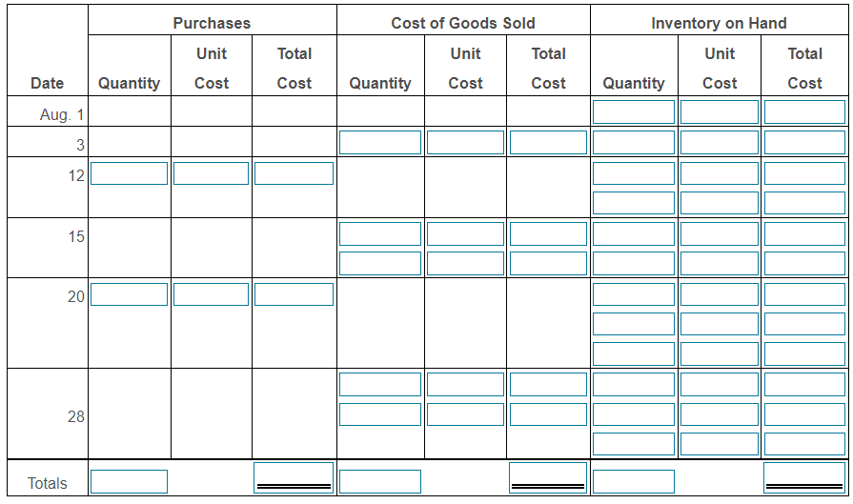This screenshot has width=853, height=504.
Task: Click Aug. 15 second-line Cost of Goods Sold Total Cost
Action: click(x=548, y=263)
